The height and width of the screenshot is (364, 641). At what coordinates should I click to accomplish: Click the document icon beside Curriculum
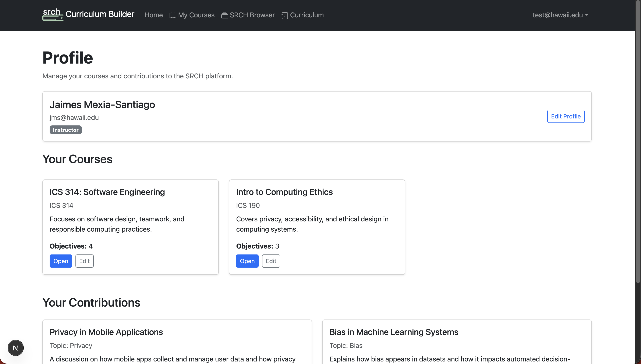click(x=284, y=15)
